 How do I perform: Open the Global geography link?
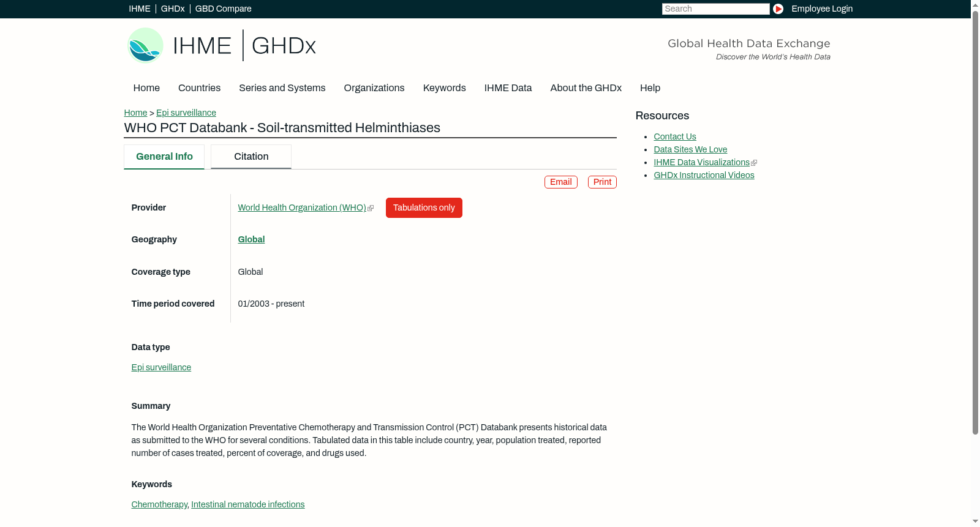252,240
